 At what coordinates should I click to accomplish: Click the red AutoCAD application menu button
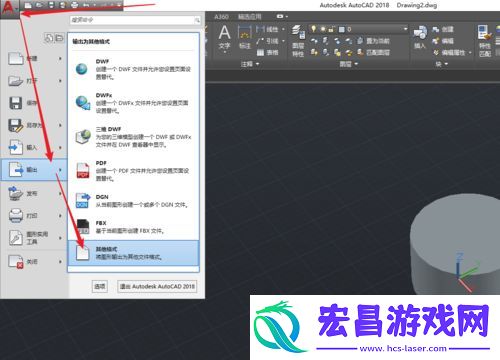tap(10, 8)
